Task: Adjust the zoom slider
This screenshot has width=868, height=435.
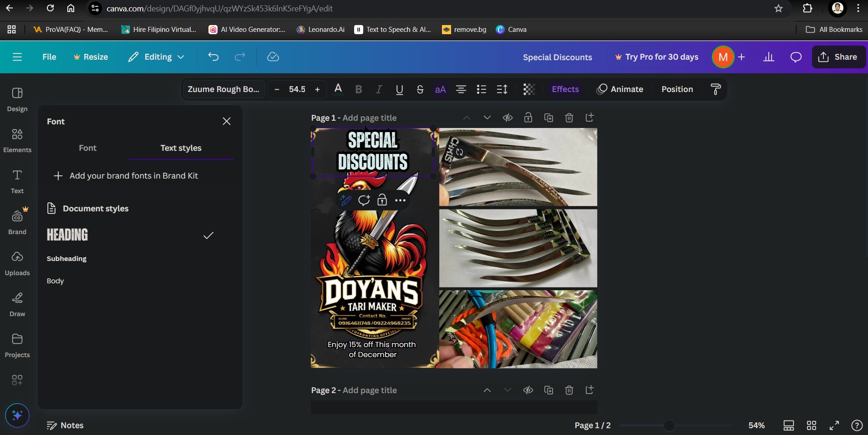Action: (669, 425)
